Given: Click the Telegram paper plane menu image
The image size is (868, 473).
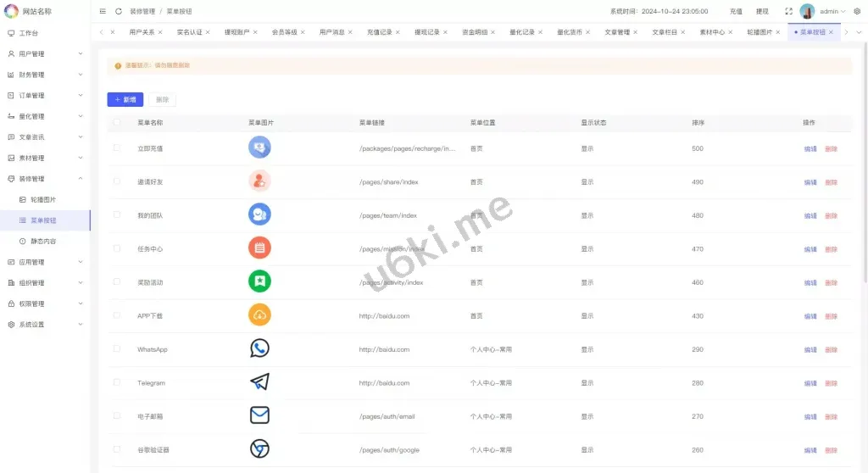Looking at the screenshot, I should coord(259,382).
